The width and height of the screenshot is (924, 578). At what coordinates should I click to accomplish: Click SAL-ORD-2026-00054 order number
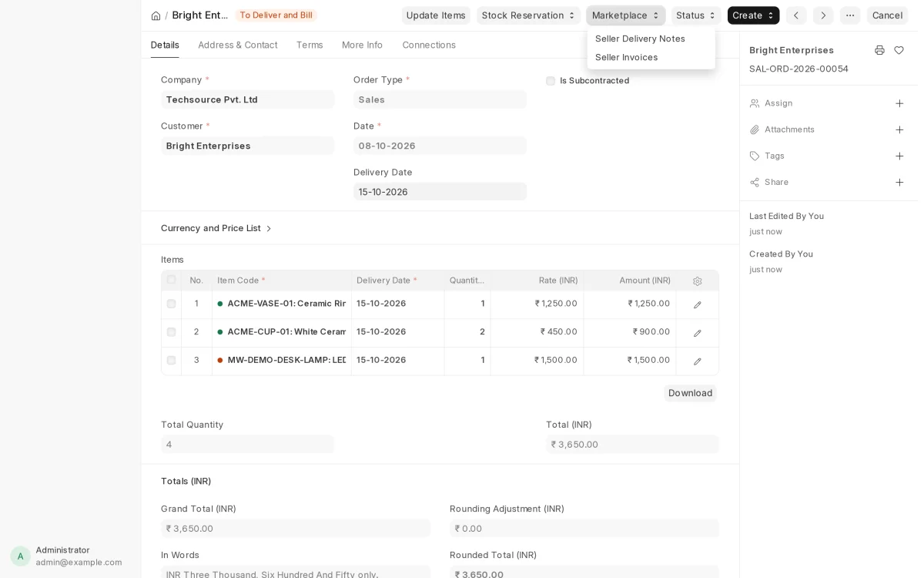[x=798, y=69]
